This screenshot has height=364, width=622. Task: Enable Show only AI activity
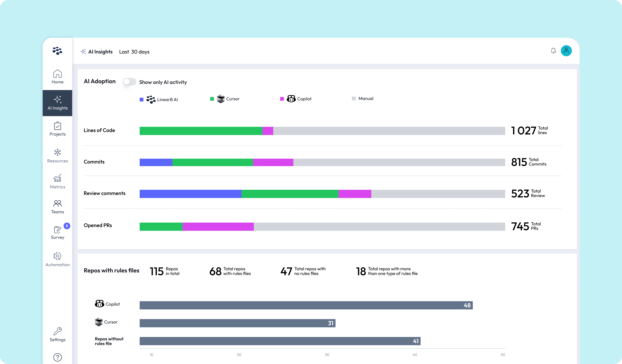[130, 82]
